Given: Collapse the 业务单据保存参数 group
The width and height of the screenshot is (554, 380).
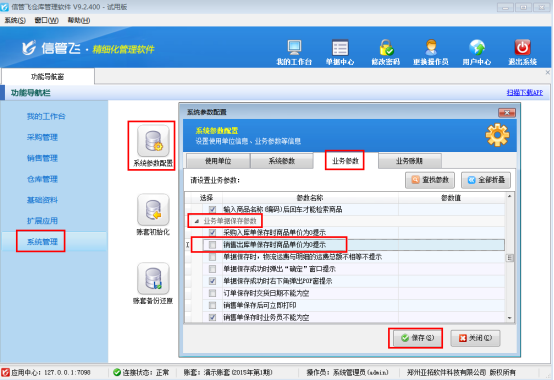Looking at the screenshot, I should point(197,221).
